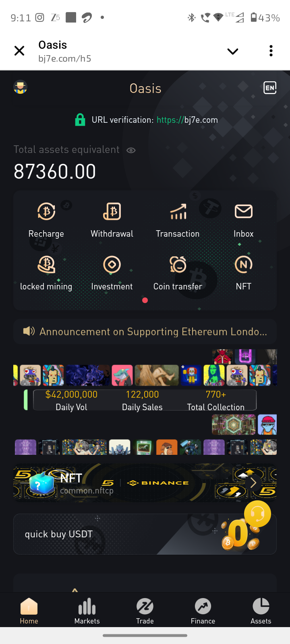290x644 pixels.
Task: Check the Inbox envelope icon
Action: [244, 211]
